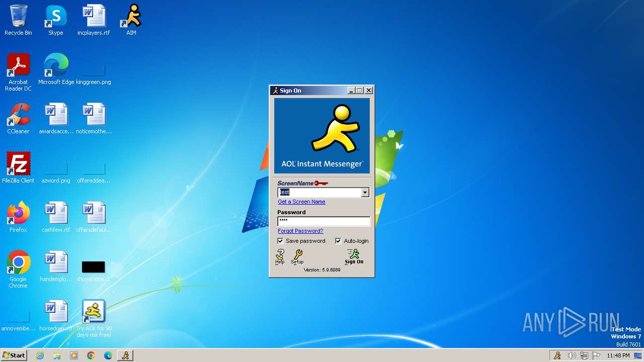Screen dimensions: 644x362
Task: Select the noticemothe... document icon
Action: pyautogui.click(x=94, y=119)
